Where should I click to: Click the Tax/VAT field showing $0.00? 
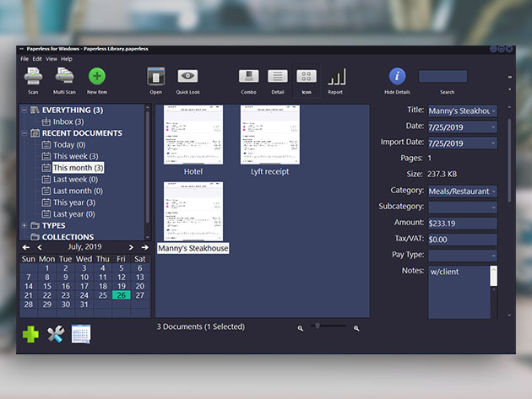click(463, 240)
